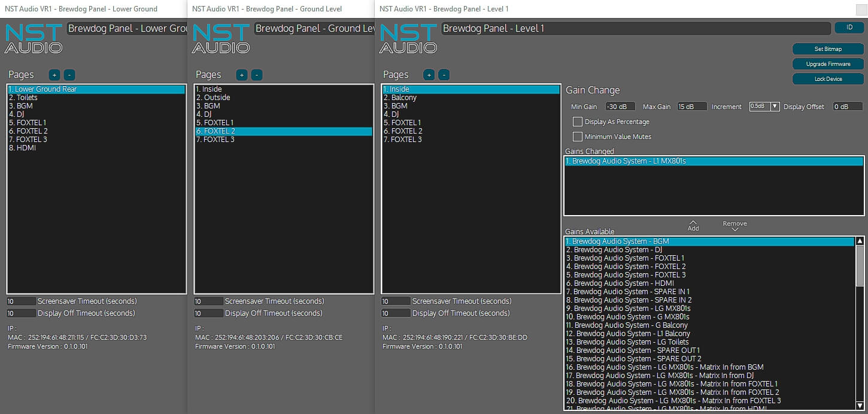Viewport: 868px width, 414px height.
Task: Select Brewdog Audio System - DJ gain
Action: (710, 250)
